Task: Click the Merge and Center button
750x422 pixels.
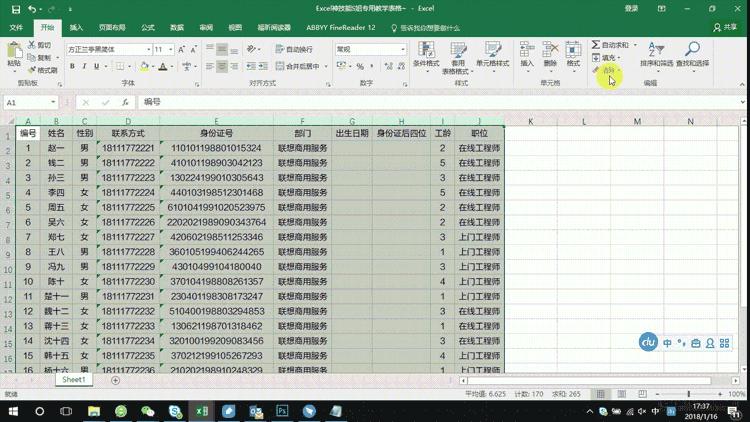Action: point(298,67)
